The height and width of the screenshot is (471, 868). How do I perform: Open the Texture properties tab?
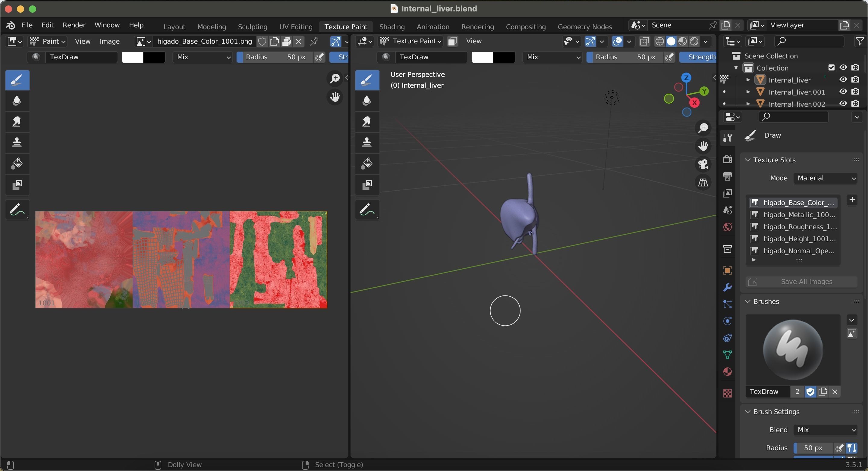728,393
